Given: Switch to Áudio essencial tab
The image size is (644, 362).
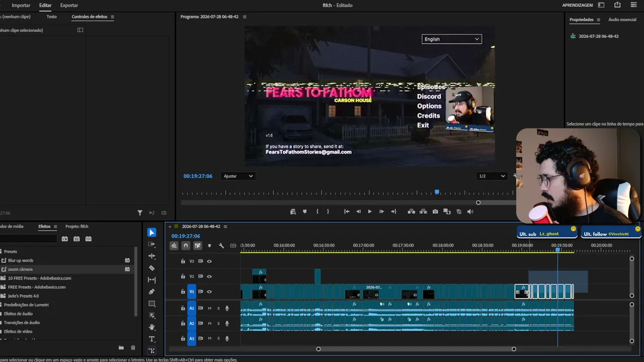Looking at the screenshot, I should pyautogui.click(x=622, y=20).
